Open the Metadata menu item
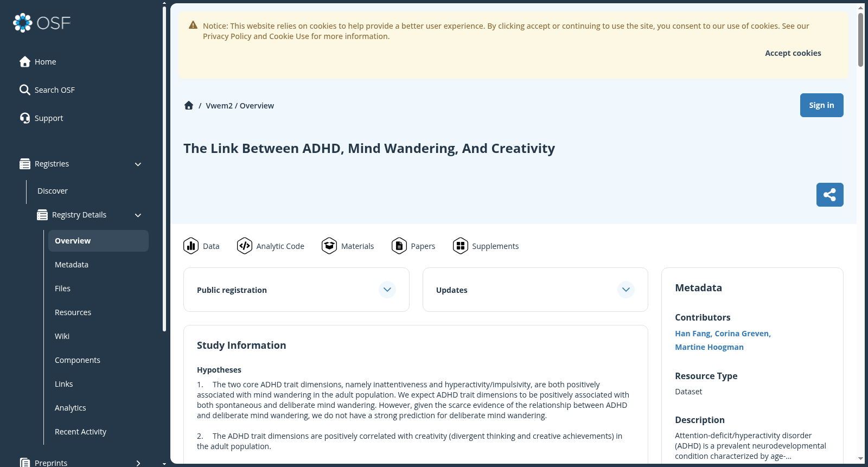The image size is (868, 467). pyautogui.click(x=98, y=265)
